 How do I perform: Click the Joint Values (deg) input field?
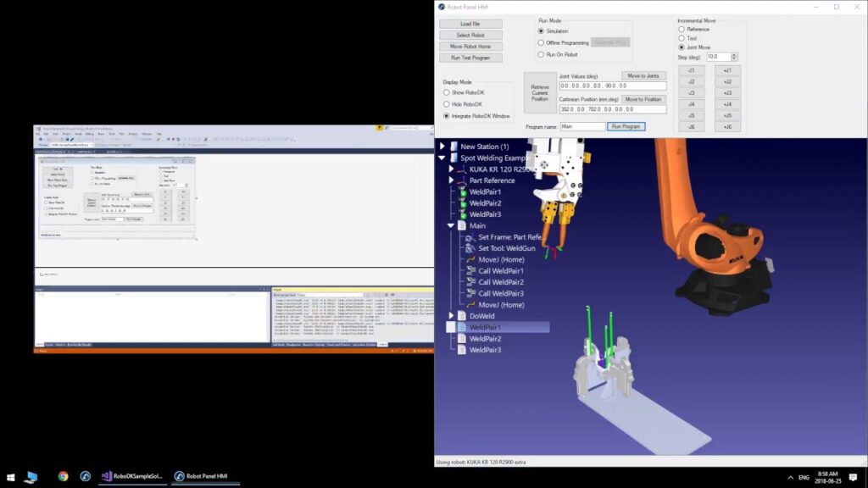[613, 86]
